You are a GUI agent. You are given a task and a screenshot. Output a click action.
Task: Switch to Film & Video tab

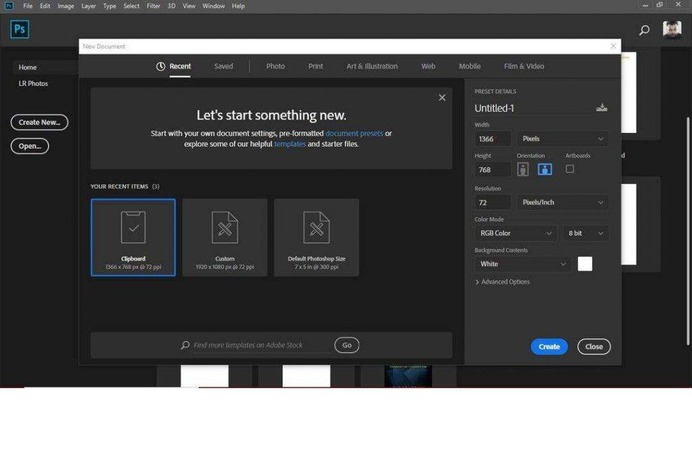(x=524, y=66)
